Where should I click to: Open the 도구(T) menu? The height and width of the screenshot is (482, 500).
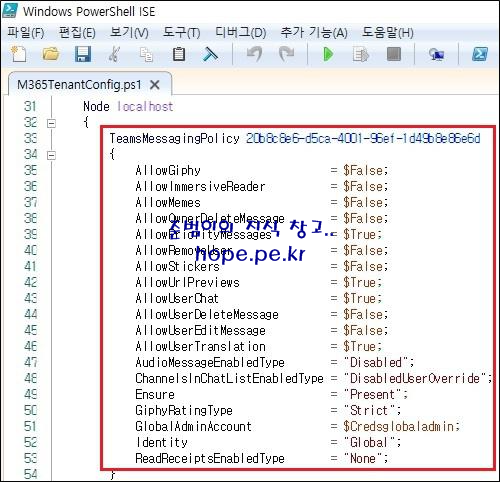point(181,32)
